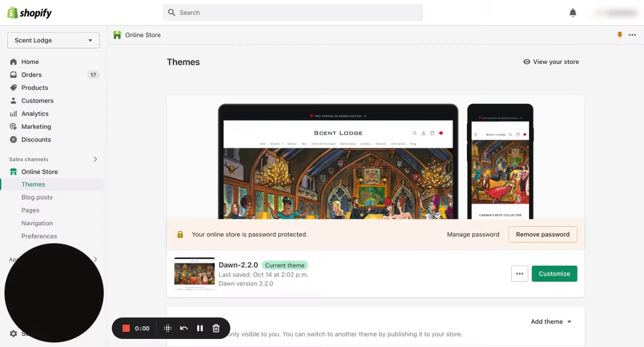This screenshot has width=644, height=347.
Task: Focus the top Search field
Action: (x=293, y=13)
